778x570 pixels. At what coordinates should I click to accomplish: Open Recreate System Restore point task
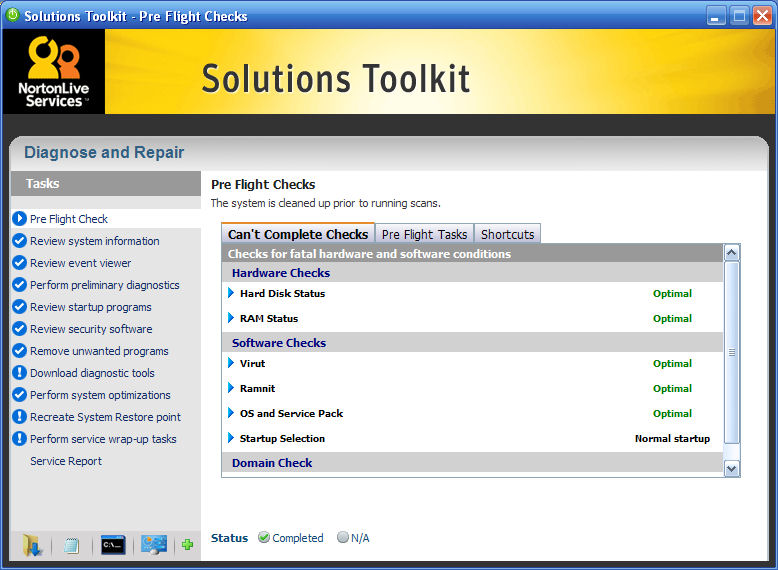[105, 417]
